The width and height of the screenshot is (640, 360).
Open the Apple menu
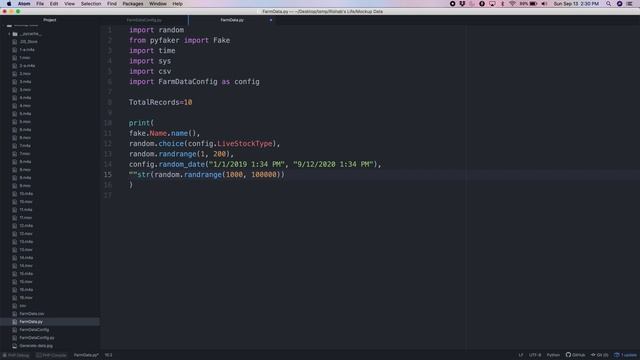[x=9, y=4]
